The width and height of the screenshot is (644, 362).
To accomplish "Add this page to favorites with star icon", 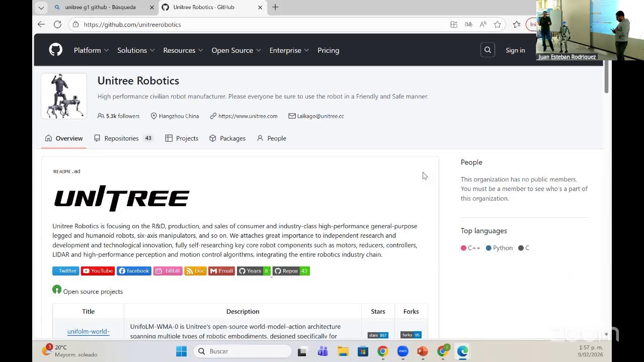I will [498, 24].
